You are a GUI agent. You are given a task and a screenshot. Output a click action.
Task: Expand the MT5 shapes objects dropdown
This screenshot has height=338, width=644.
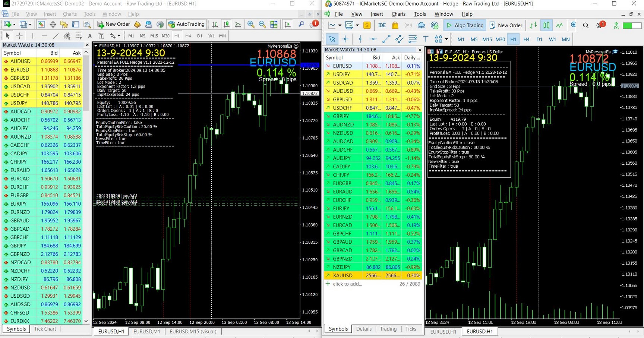coord(446,39)
